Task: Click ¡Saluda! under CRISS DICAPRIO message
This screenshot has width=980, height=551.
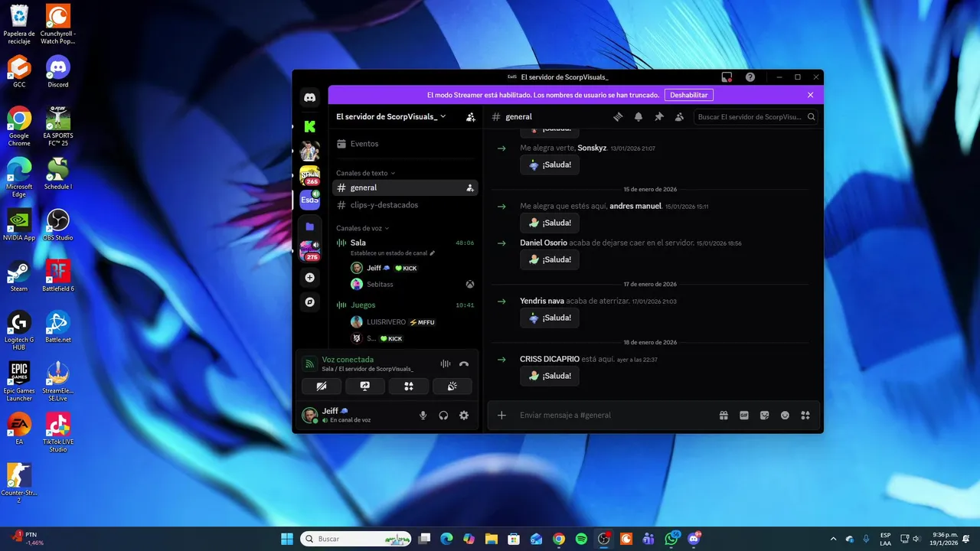Action: point(550,376)
